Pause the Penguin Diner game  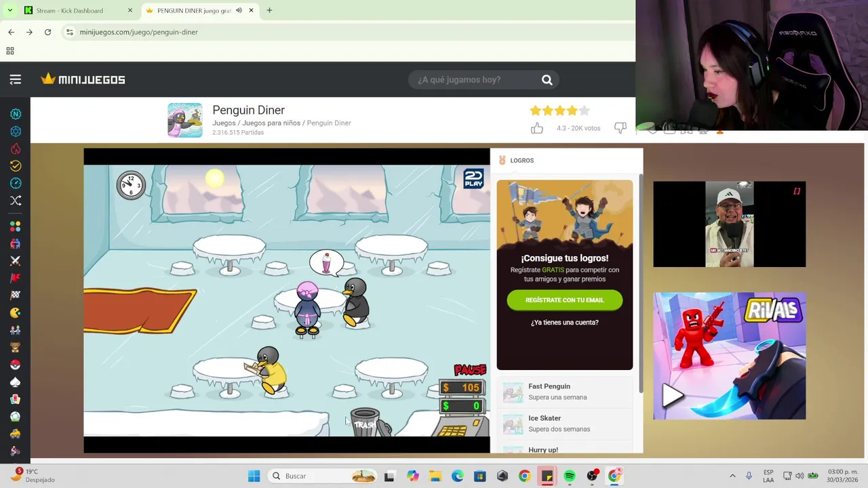point(470,370)
